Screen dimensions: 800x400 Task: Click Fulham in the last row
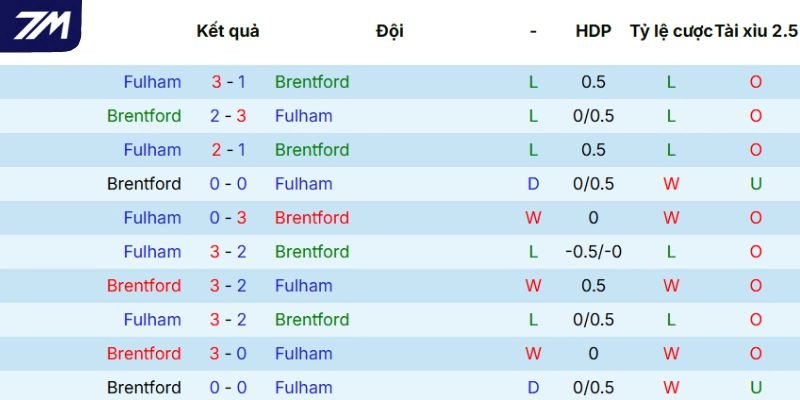[303, 387]
